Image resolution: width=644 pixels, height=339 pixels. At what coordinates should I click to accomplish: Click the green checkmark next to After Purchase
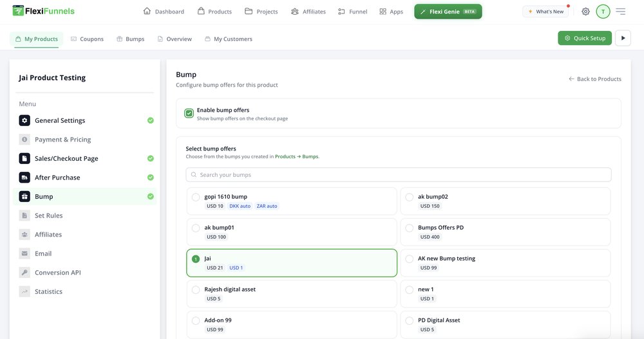(151, 178)
